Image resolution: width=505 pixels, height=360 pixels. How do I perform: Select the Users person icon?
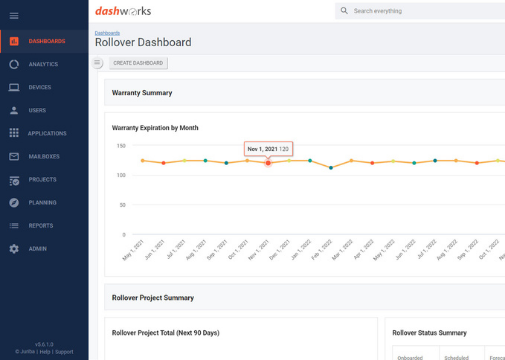[14, 110]
